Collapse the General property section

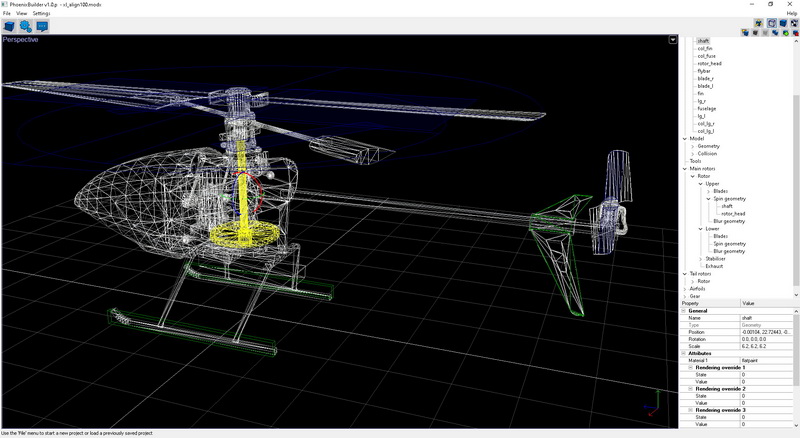tap(684, 310)
